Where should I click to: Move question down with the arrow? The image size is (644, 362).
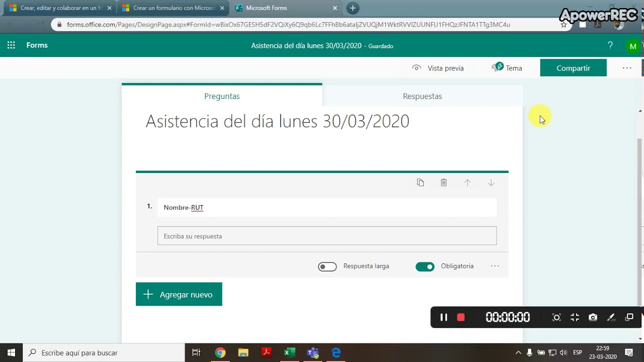pos(491,183)
